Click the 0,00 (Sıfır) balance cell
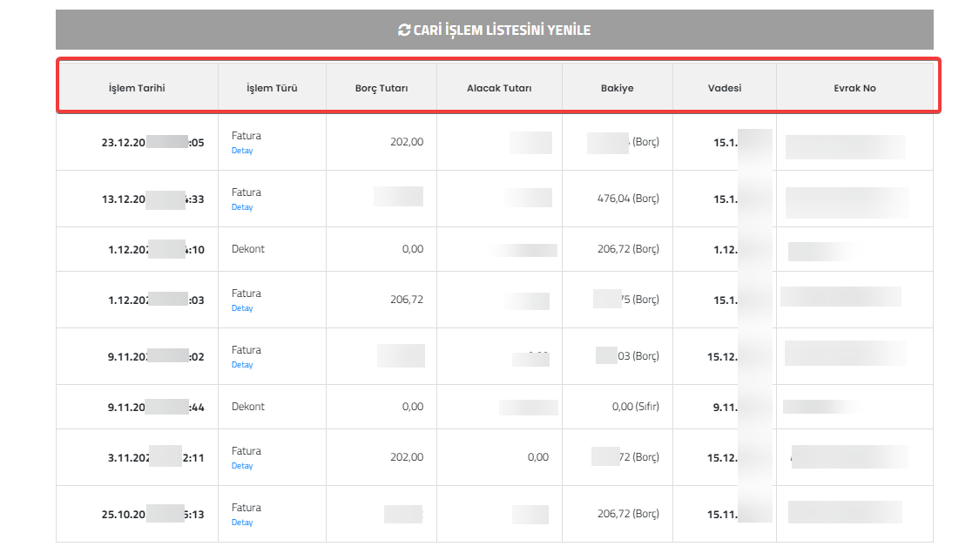Image resolution: width=979 pixels, height=560 pixels. click(x=618, y=407)
